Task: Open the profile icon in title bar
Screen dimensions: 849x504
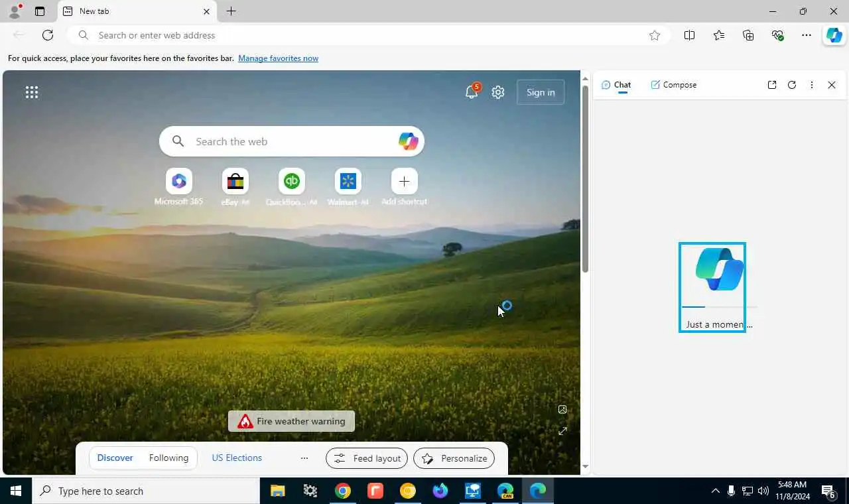Action: (15, 11)
